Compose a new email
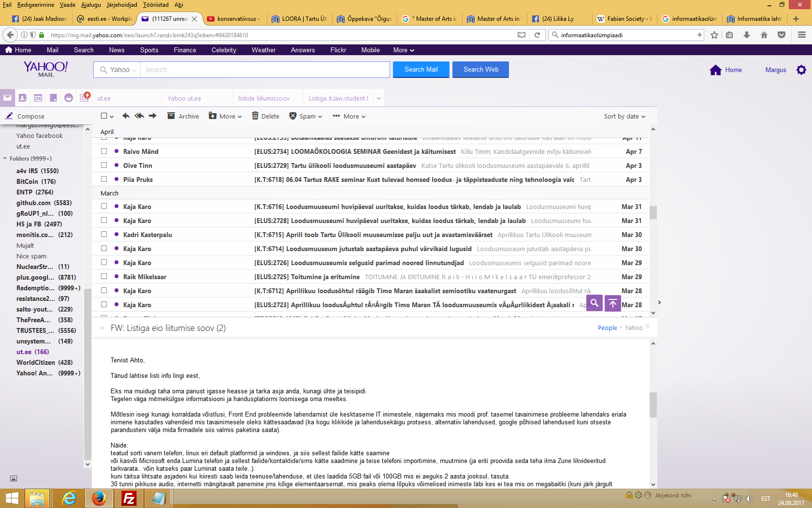 tap(25, 116)
